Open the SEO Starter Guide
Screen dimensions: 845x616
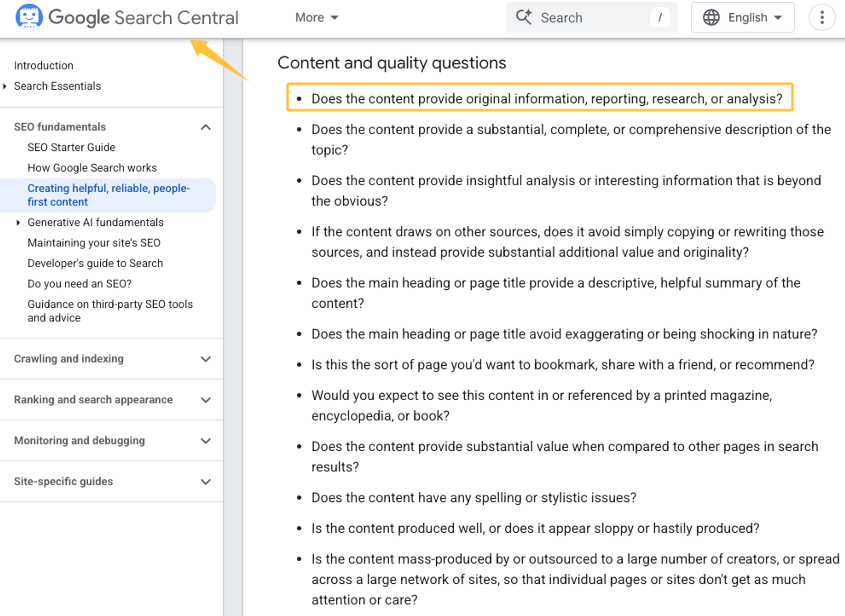71,147
